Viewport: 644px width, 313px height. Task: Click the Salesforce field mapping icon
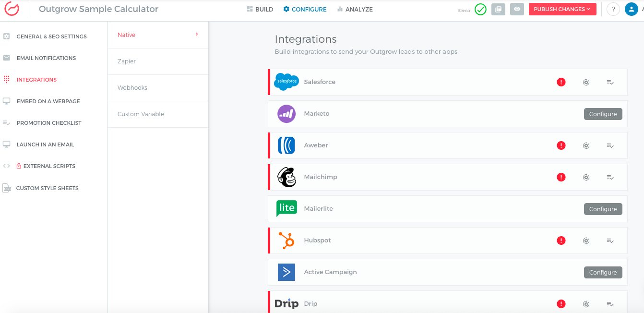coord(610,82)
